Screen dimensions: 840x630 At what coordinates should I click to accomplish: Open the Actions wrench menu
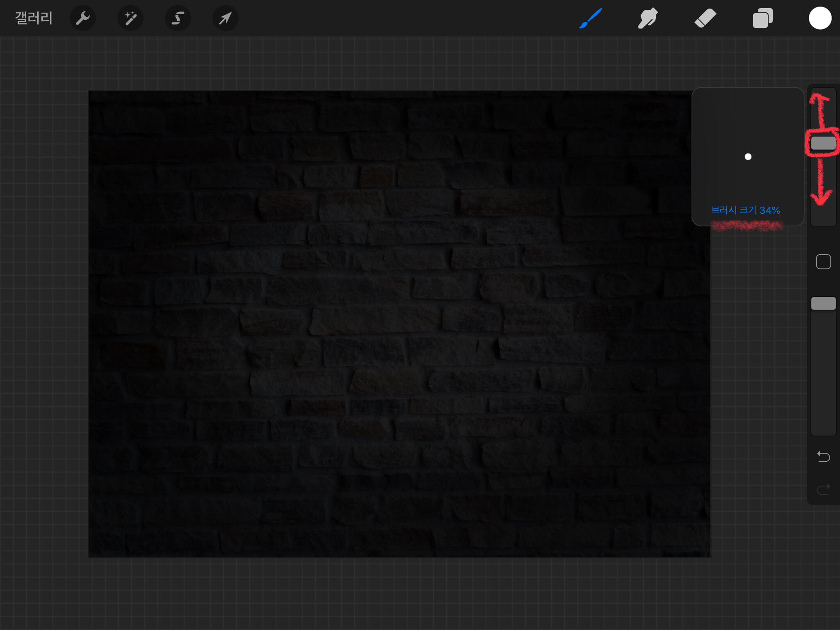point(83,18)
